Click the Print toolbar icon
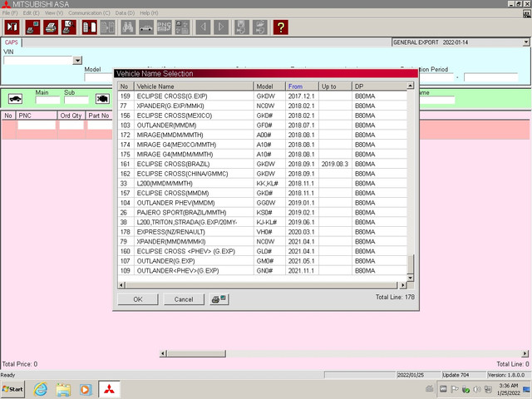Viewport: 532px width, 399px height. tap(51, 27)
